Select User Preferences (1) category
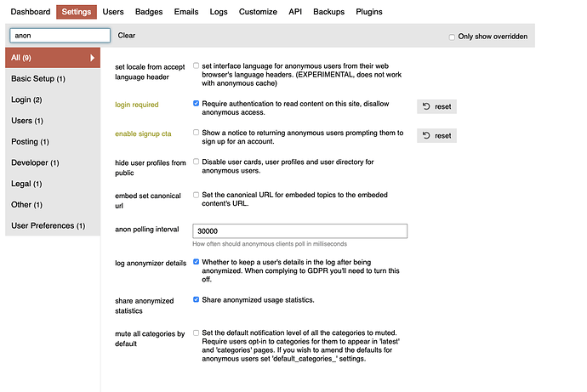Image resolution: width=587 pixels, height=392 pixels. [x=53, y=225]
